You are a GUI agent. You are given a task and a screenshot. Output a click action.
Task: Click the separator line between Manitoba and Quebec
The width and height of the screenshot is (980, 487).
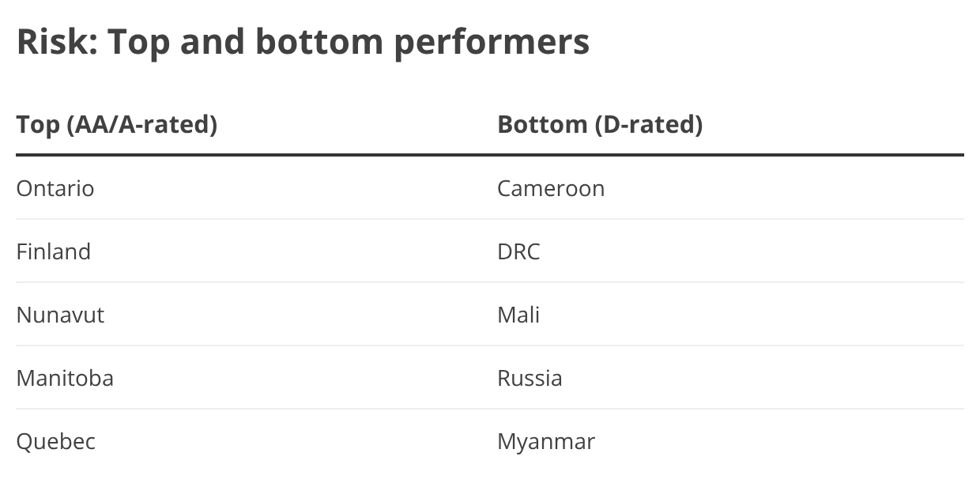pos(490,409)
